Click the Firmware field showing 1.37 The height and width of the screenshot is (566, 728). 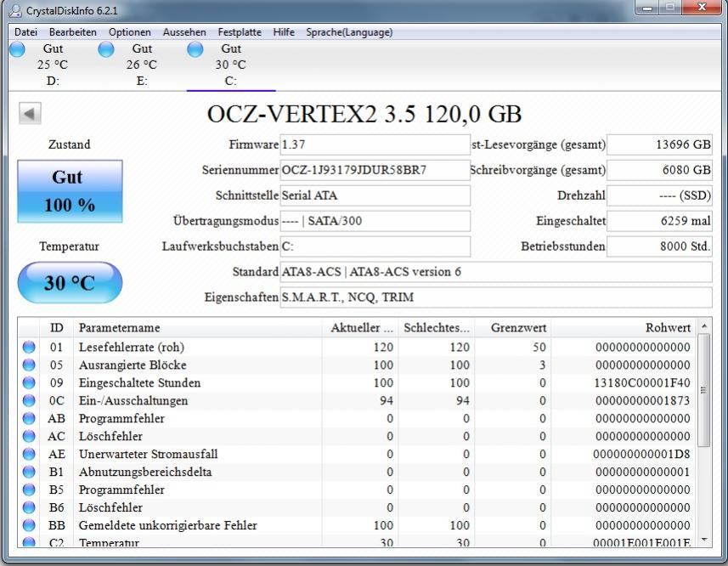[x=375, y=144]
